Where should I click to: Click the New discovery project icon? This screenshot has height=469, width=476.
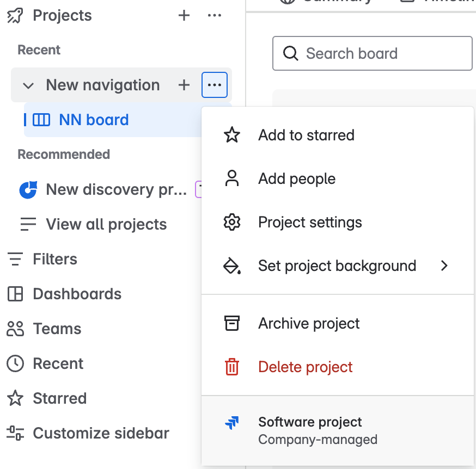(27, 189)
